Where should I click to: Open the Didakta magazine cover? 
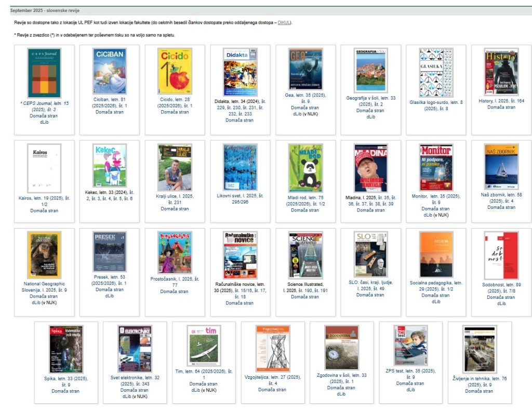(x=240, y=72)
